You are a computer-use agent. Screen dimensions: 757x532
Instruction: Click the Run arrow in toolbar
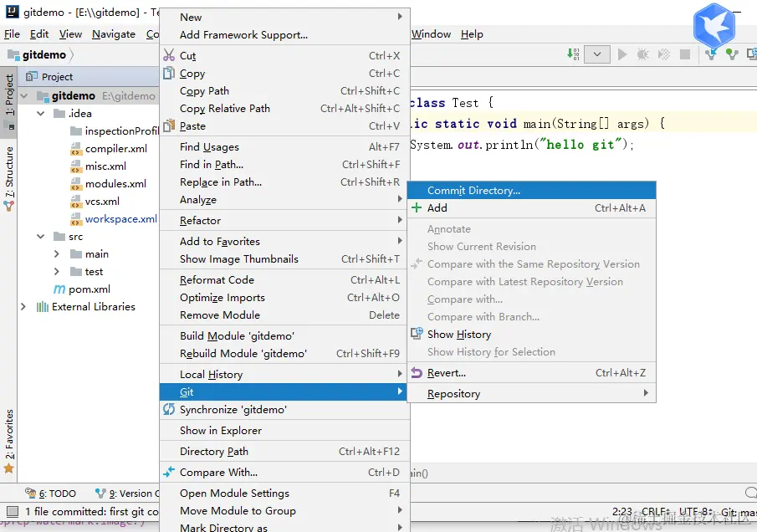pos(622,54)
